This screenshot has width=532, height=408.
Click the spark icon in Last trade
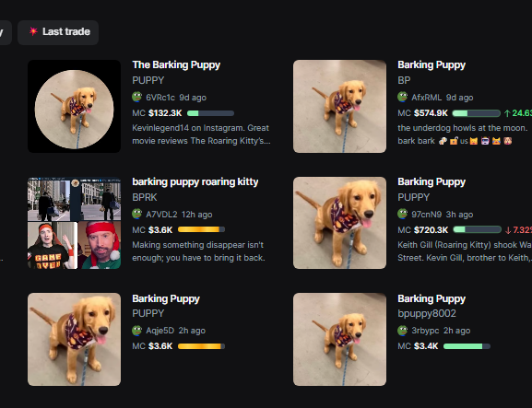[x=33, y=31]
